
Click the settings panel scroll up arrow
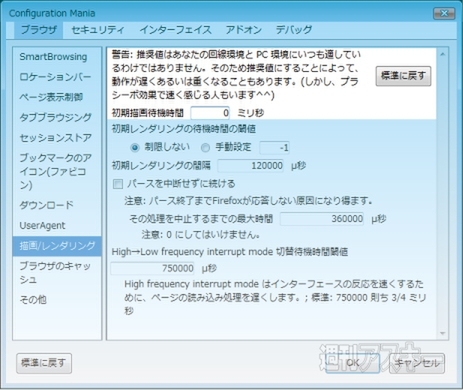coord(443,54)
